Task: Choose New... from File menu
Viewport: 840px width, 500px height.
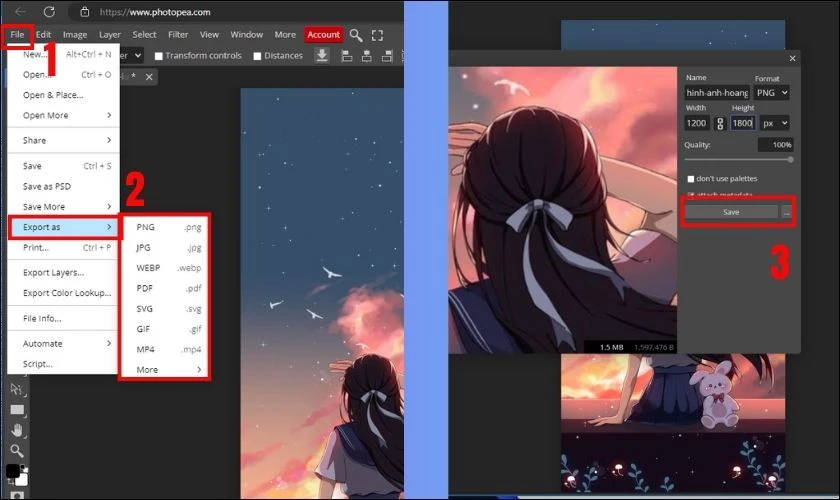Action: [x=63, y=54]
